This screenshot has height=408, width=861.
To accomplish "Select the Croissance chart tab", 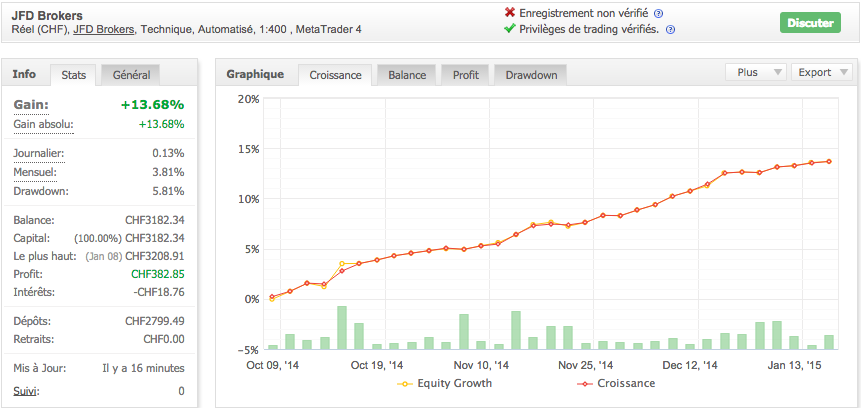I will coord(336,75).
